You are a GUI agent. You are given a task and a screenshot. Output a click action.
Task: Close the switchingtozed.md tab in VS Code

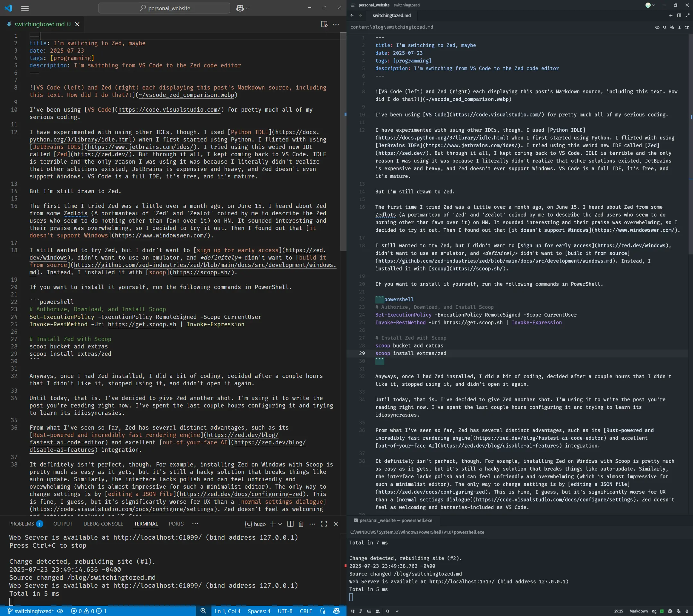coord(77,24)
